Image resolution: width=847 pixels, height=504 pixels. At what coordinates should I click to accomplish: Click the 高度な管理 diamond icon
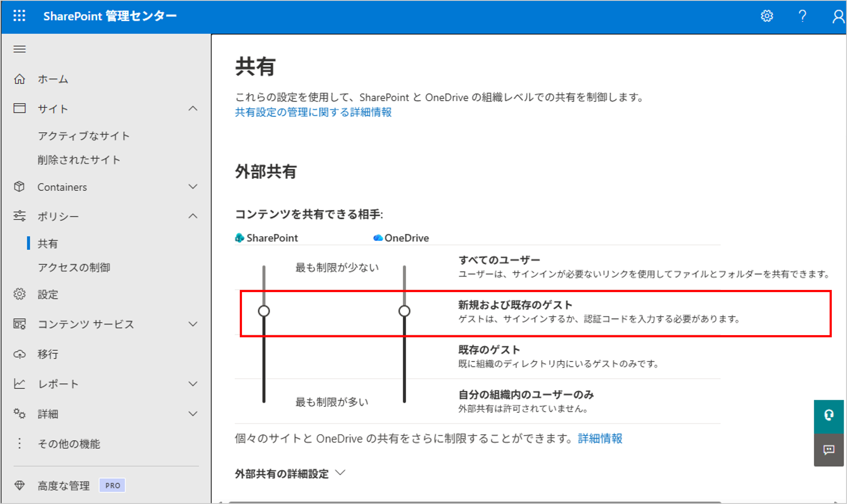point(19,485)
